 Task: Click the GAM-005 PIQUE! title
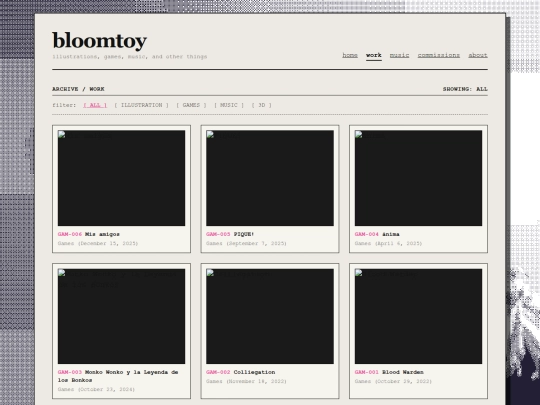point(230,234)
